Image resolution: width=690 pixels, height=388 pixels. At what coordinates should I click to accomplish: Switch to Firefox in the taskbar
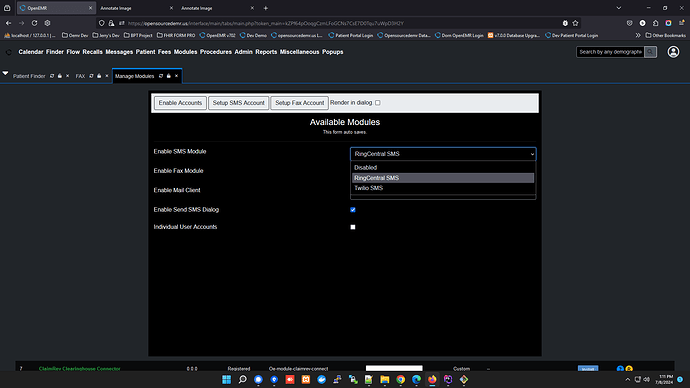click(x=432, y=379)
